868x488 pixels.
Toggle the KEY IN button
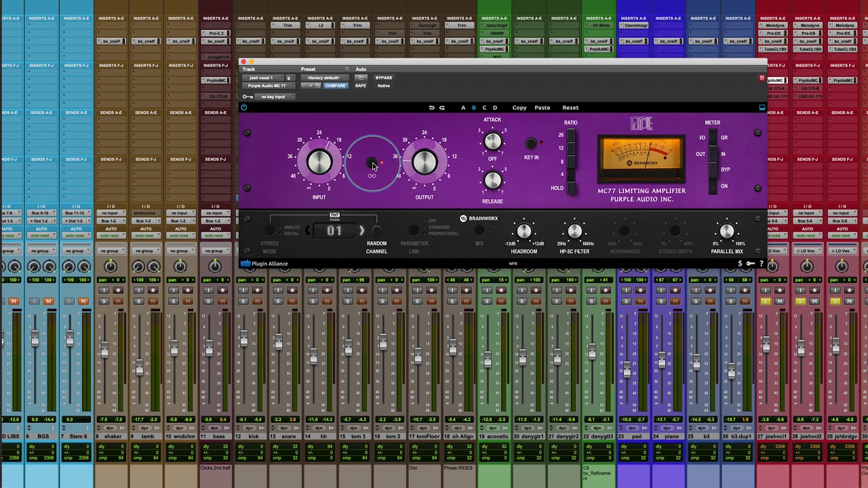point(531,143)
